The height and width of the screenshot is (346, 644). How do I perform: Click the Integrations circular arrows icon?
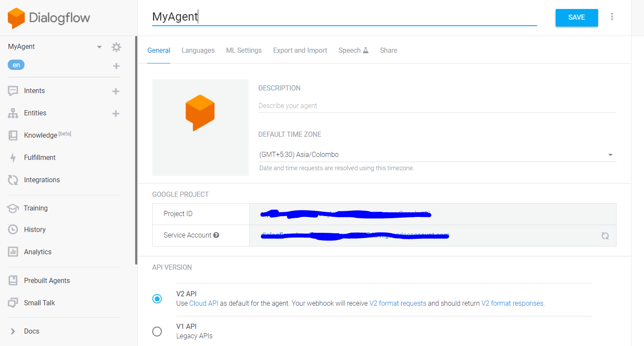point(13,180)
